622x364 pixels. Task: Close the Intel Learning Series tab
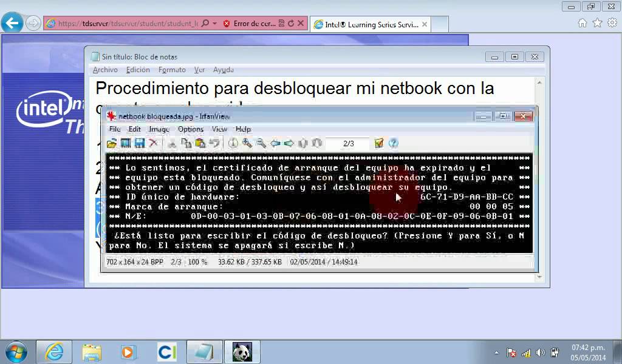click(x=425, y=24)
